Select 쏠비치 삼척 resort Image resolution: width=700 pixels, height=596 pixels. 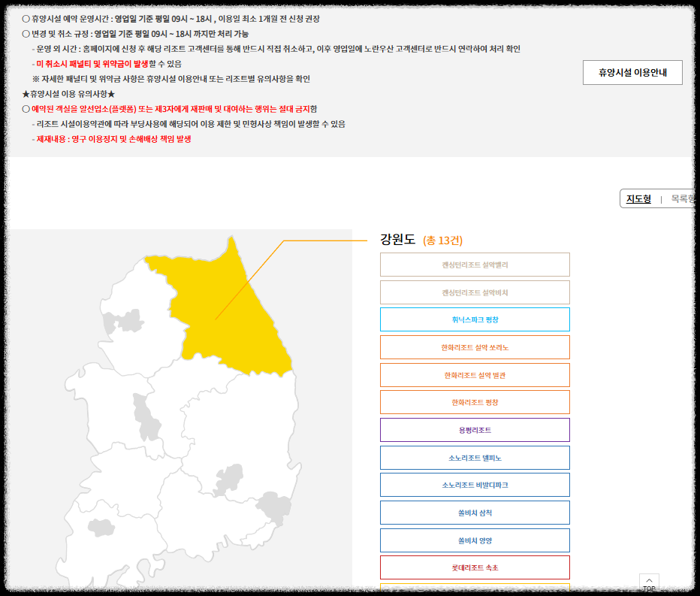[475, 512]
